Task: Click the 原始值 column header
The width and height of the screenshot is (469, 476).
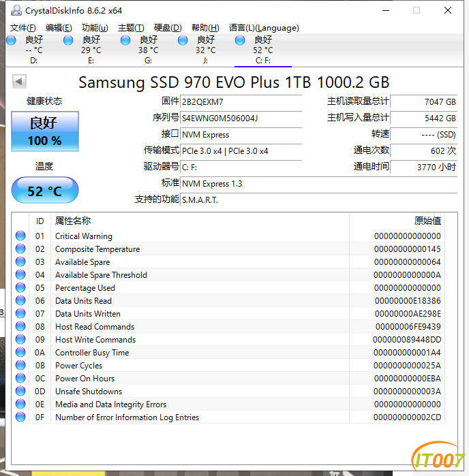Action: [397, 221]
